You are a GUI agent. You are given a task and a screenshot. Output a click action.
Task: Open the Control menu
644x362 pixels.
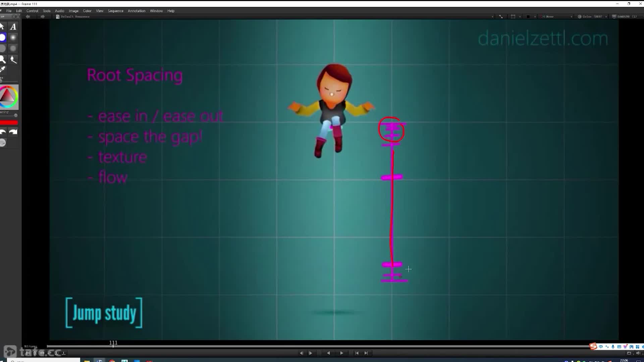click(x=32, y=11)
